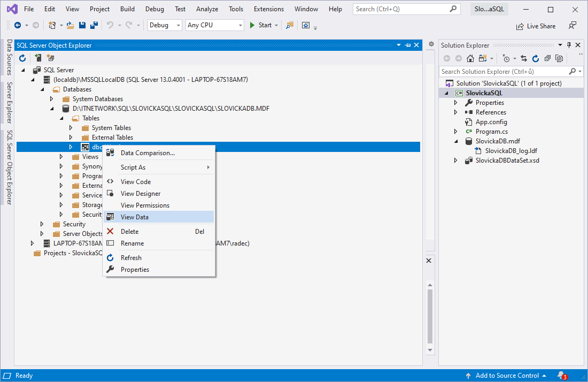Click the Open File folder icon
The width and height of the screenshot is (588, 382).
pyautogui.click(x=70, y=25)
